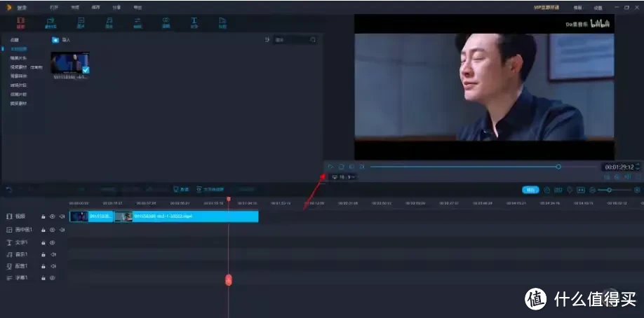Step to previous frame in preview
644x318 pixels.
[x=351, y=167]
